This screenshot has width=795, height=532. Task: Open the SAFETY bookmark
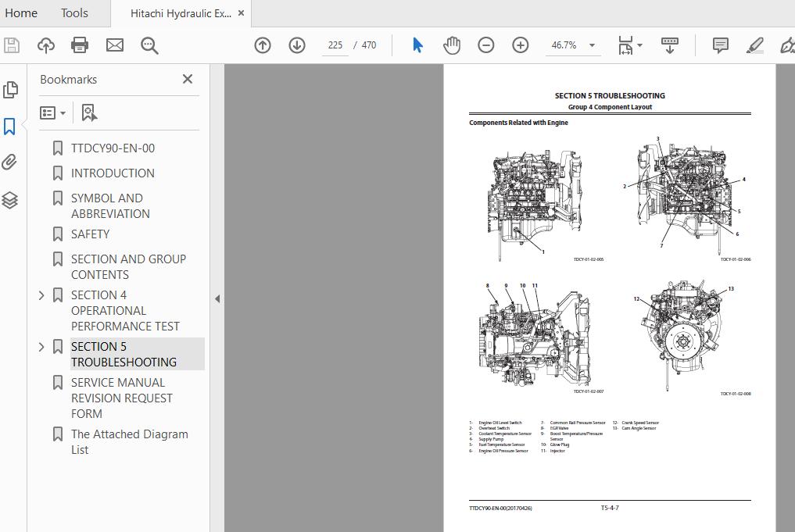tap(90, 234)
